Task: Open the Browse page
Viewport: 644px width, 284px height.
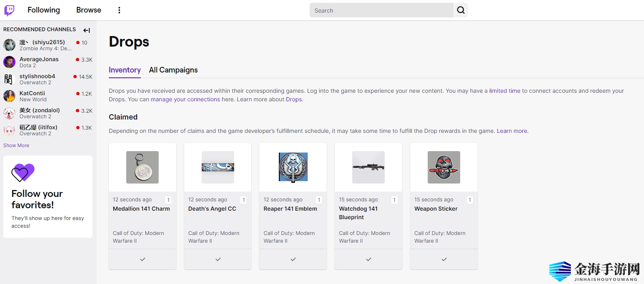Action: click(x=89, y=10)
